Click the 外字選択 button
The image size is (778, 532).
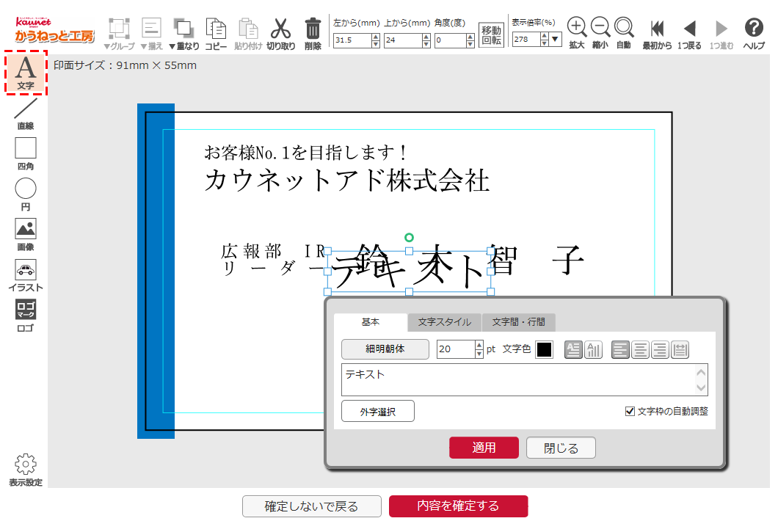377,412
